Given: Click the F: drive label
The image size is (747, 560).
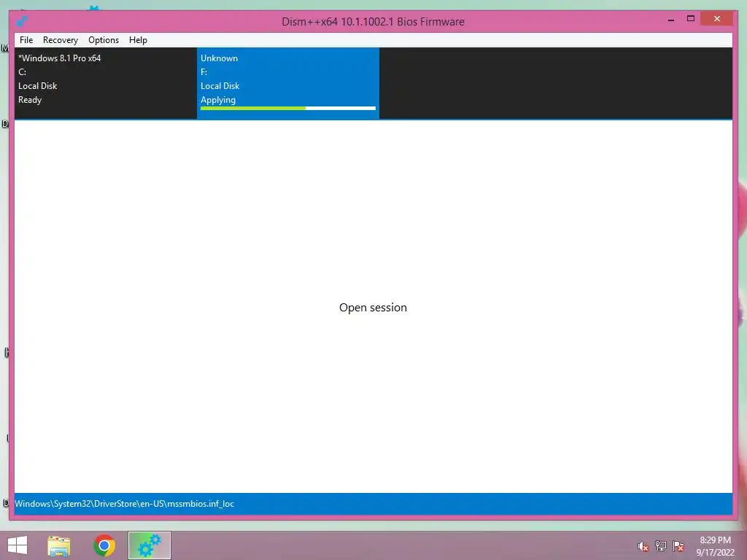Looking at the screenshot, I should coord(204,72).
